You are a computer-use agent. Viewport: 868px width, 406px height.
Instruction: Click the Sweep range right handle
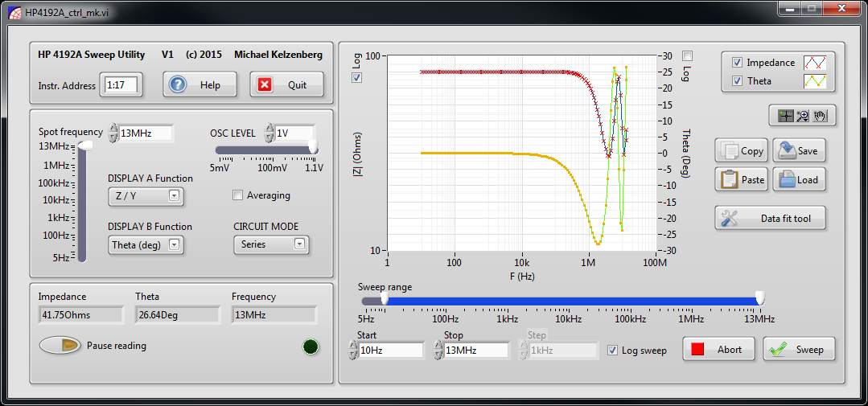coord(761,299)
